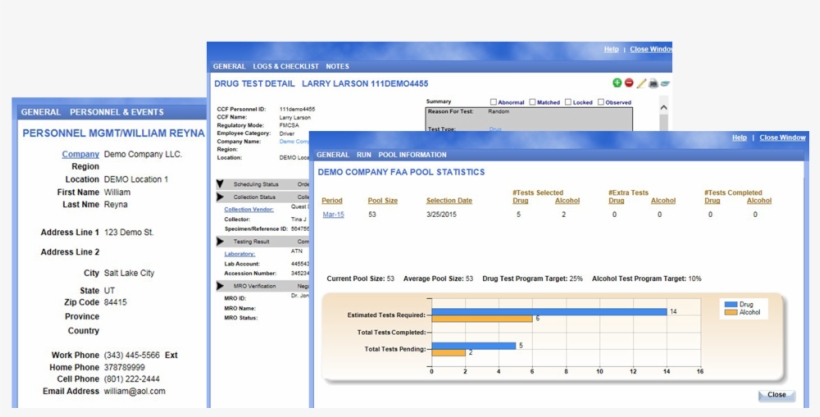This screenshot has height=417, width=820.
Task: Check the Abnormal checkbox
Action: [x=493, y=102]
